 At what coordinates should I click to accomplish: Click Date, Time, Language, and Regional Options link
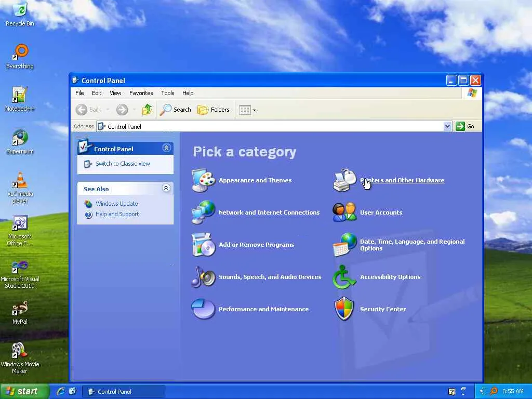[412, 245]
